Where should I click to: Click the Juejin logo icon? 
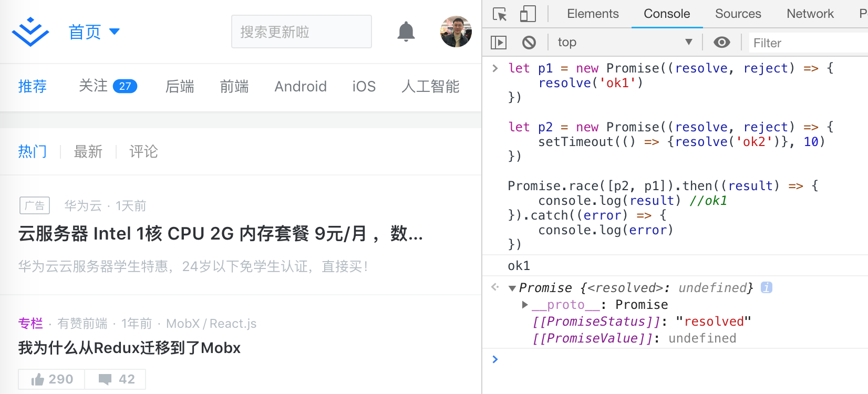tap(30, 32)
